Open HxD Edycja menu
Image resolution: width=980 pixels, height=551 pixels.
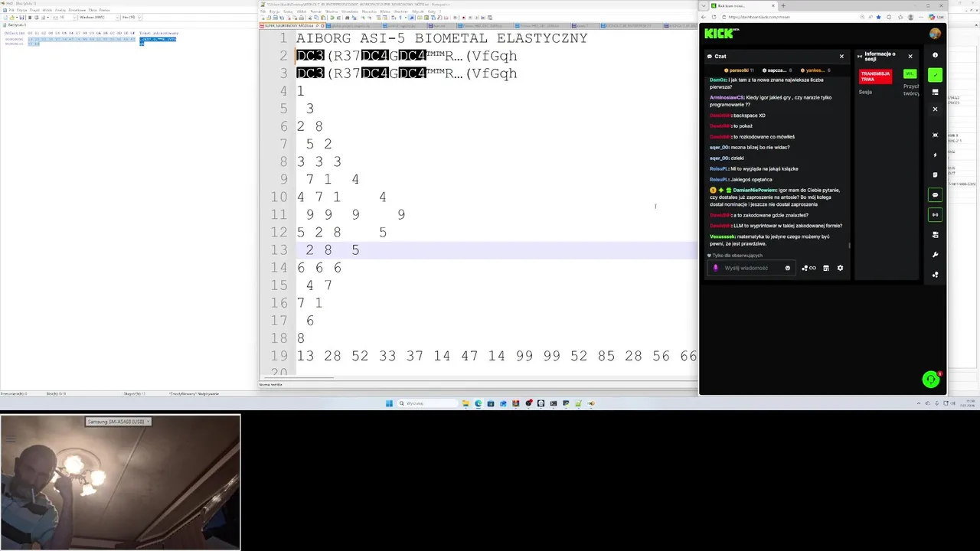[x=21, y=10]
